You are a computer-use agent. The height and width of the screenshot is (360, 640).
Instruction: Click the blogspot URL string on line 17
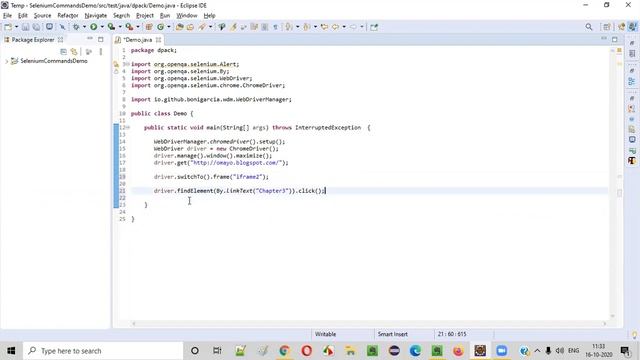pos(237,162)
